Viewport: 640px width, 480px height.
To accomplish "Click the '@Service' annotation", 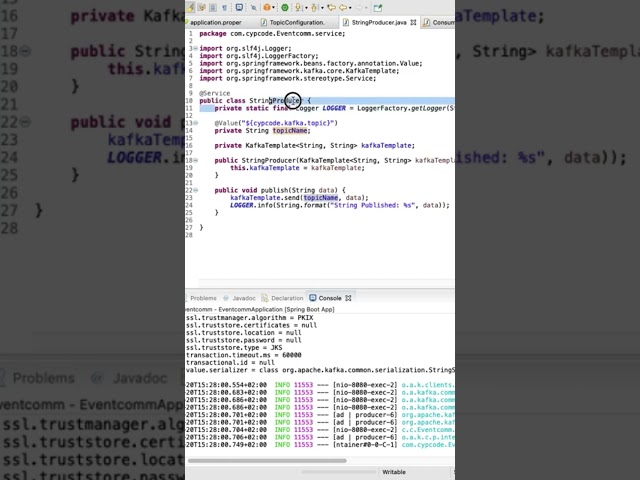I will pos(215,93).
